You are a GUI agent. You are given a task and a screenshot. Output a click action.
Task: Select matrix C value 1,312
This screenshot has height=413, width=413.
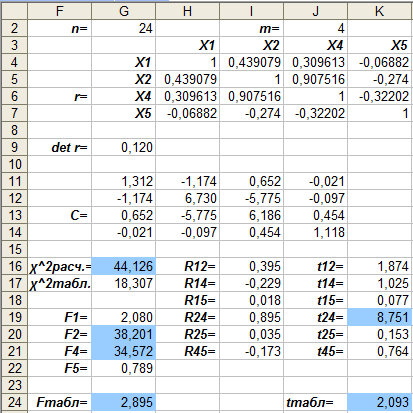123,181
